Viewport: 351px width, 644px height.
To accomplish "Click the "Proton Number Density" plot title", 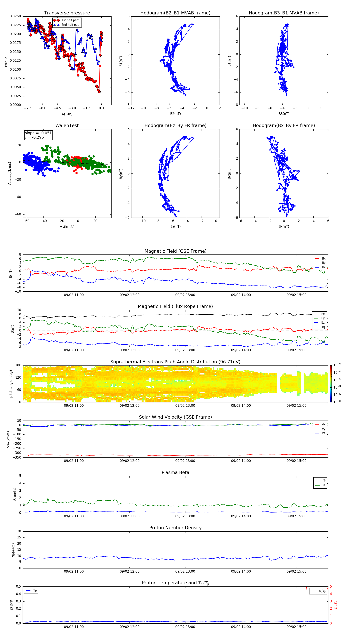I will (175, 528).
